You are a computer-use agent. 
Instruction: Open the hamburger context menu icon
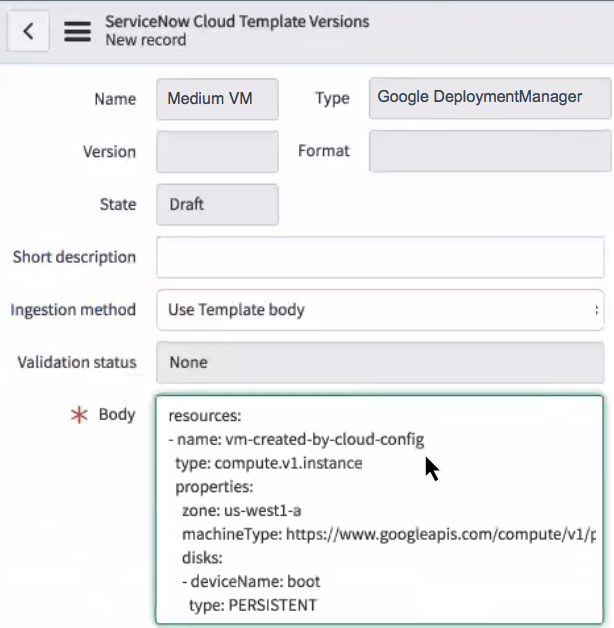[77, 32]
